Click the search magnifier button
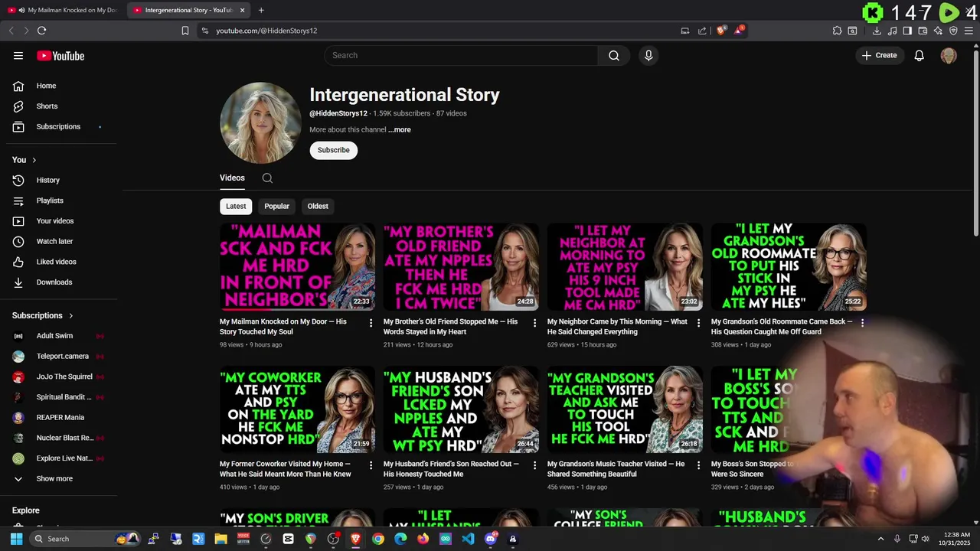980x551 pixels. (614, 55)
